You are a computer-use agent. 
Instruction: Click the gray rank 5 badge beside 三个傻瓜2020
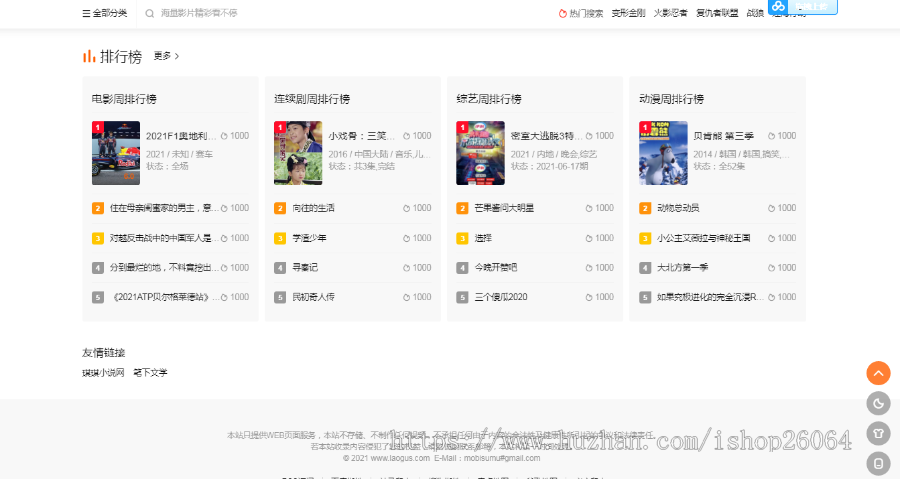pyautogui.click(x=462, y=297)
